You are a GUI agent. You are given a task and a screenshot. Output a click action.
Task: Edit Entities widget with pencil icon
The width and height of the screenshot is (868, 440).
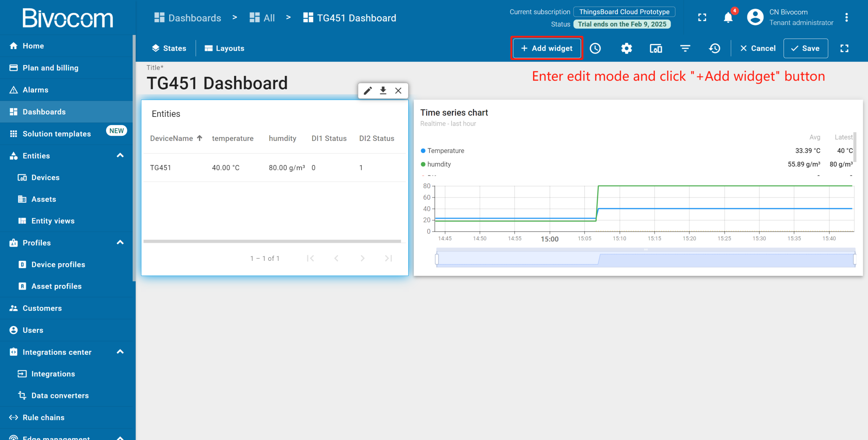pos(368,91)
